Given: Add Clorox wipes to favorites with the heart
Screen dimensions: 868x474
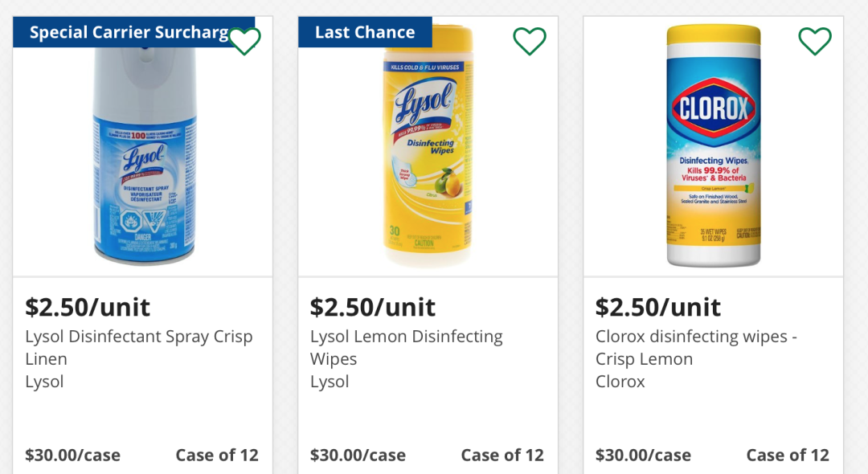Looking at the screenshot, I should pos(814,41).
